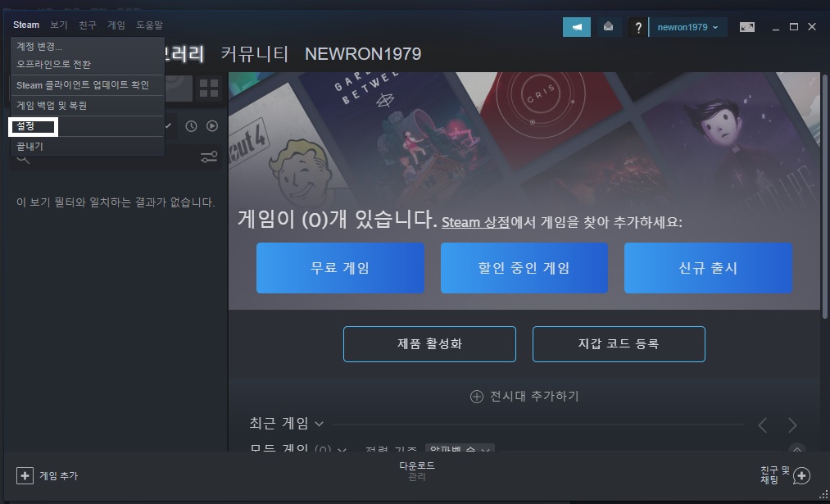This screenshot has width=830, height=504.
Task: Open the Steam menu in the menu bar
Action: coord(26,25)
